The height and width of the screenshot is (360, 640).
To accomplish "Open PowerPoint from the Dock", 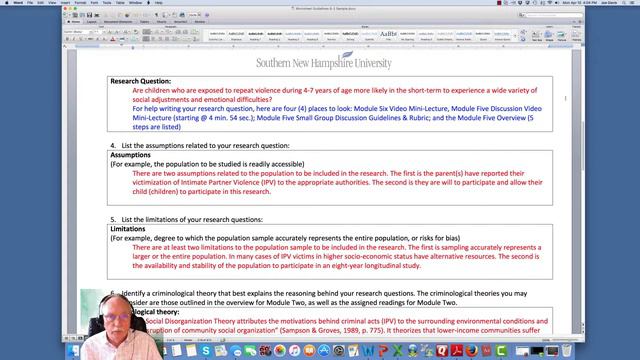I will pyautogui.click(x=383, y=351).
